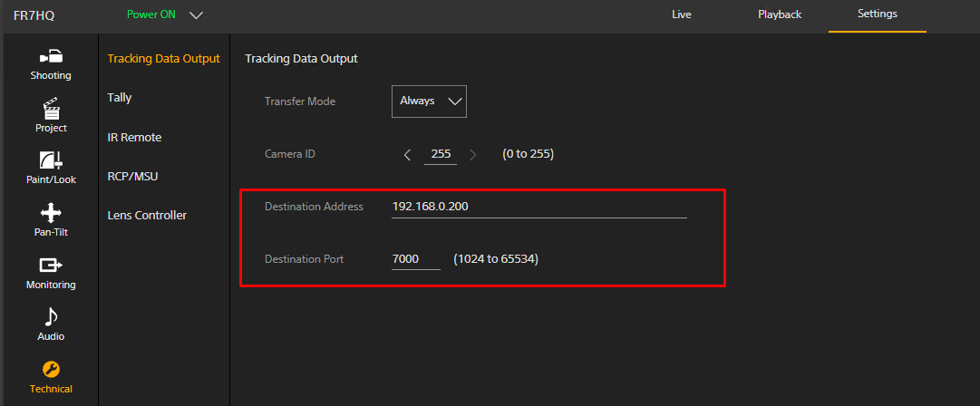The image size is (980, 406).
Task: Open the RCP/MSU settings page
Action: (x=132, y=177)
